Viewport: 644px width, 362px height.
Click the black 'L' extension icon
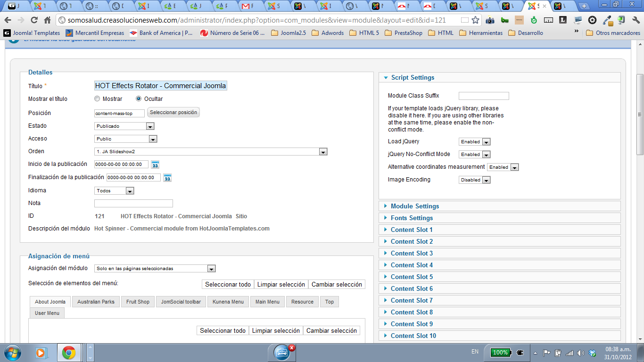563,20
